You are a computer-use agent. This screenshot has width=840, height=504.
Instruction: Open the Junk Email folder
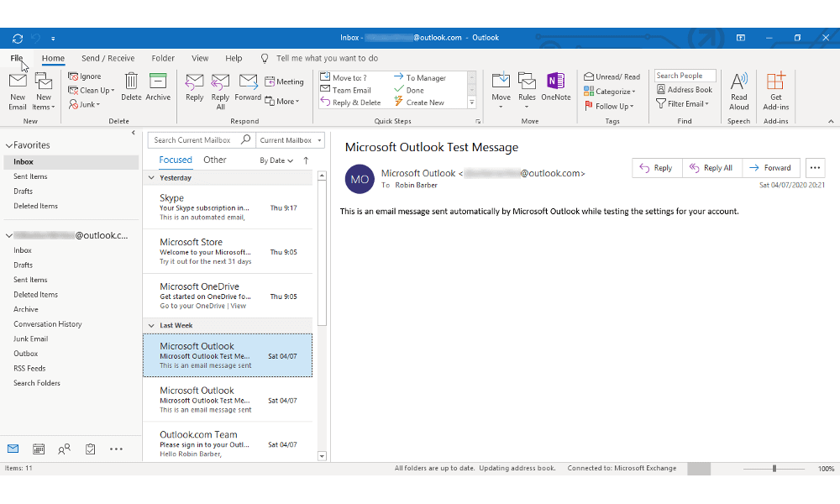(x=30, y=339)
